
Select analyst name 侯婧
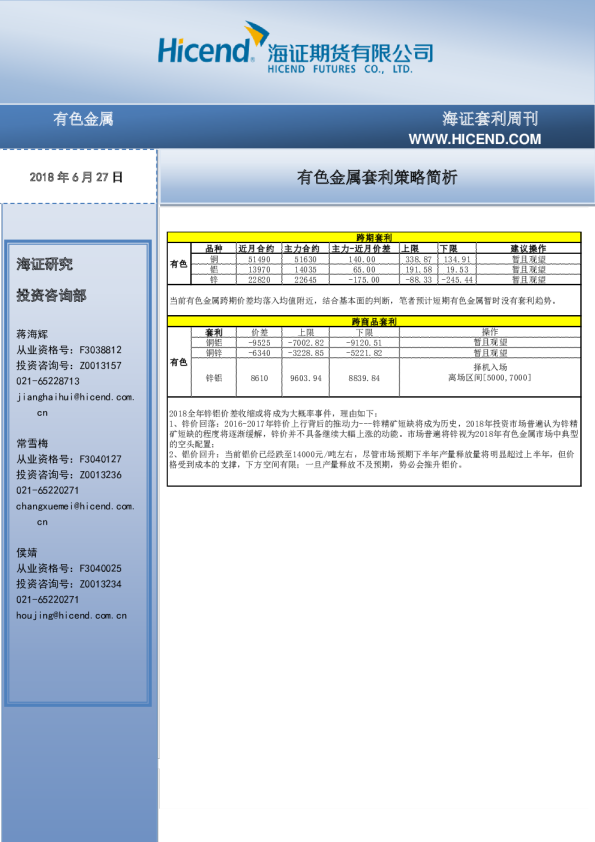click(x=26, y=552)
